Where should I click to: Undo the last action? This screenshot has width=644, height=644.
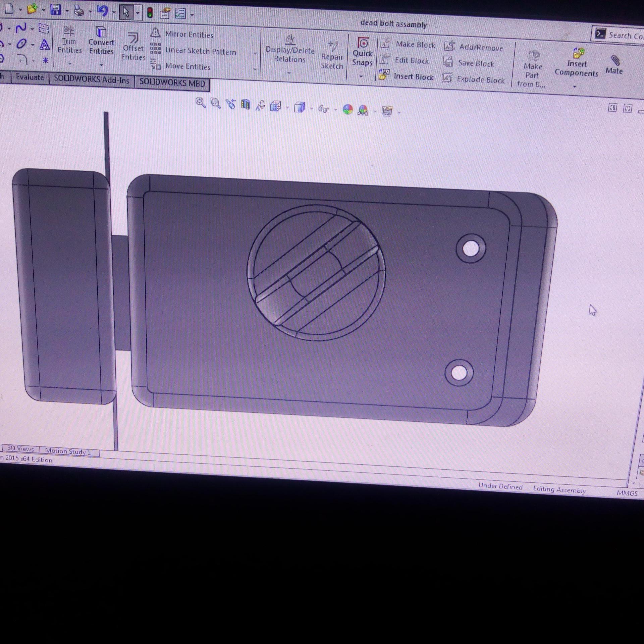[x=102, y=11]
